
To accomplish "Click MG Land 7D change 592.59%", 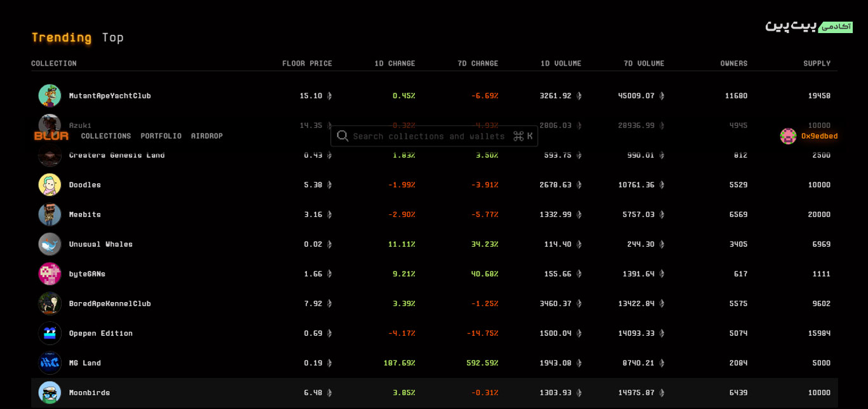I will click(x=482, y=363).
